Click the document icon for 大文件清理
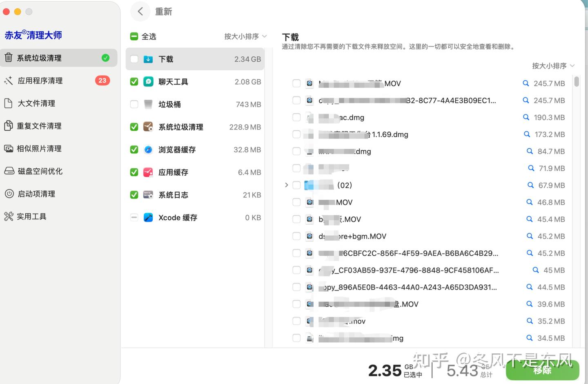Screen dimensions: 588x384 9,103
